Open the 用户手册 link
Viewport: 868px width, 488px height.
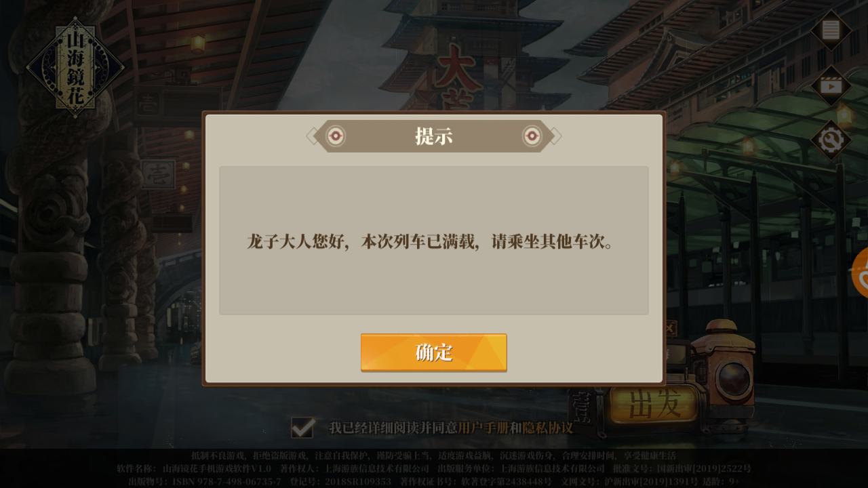(x=484, y=428)
